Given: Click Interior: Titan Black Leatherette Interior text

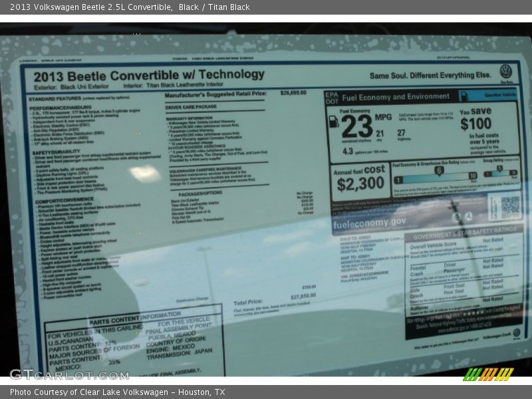Looking at the screenshot, I should (x=174, y=85).
